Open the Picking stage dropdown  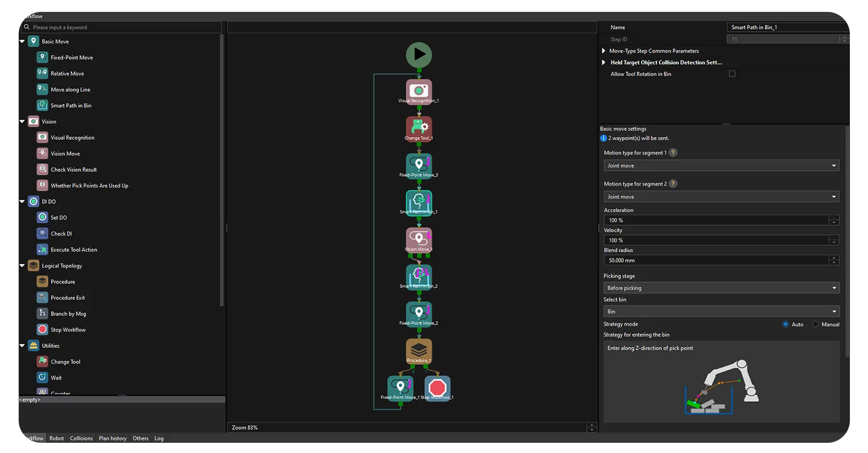click(721, 288)
